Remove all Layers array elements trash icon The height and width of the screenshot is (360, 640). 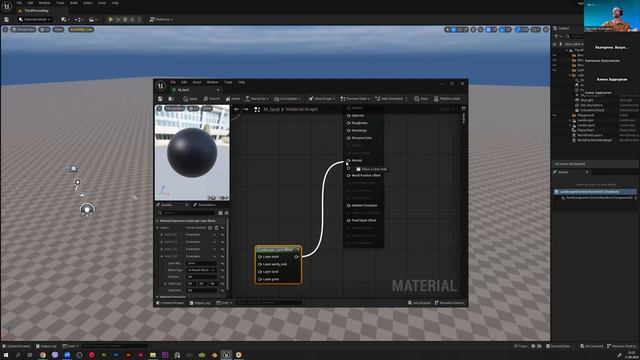point(217,228)
